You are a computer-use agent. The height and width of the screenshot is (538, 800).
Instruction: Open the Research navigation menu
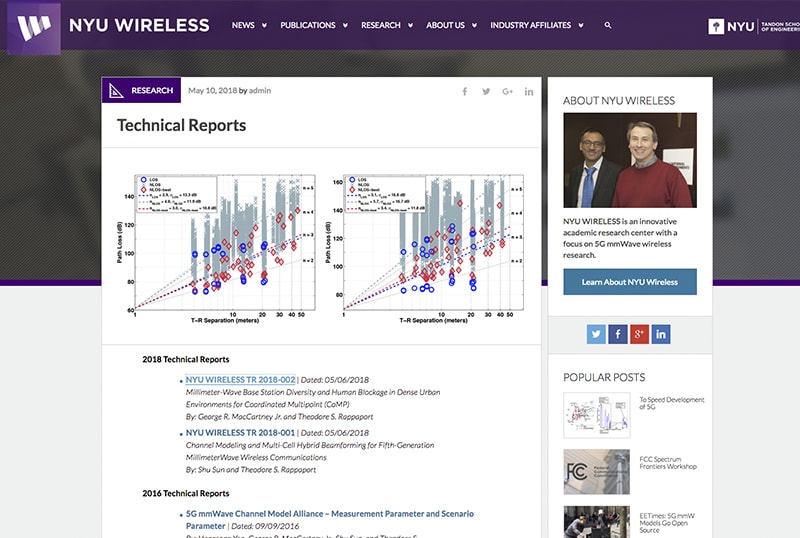(x=386, y=25)
